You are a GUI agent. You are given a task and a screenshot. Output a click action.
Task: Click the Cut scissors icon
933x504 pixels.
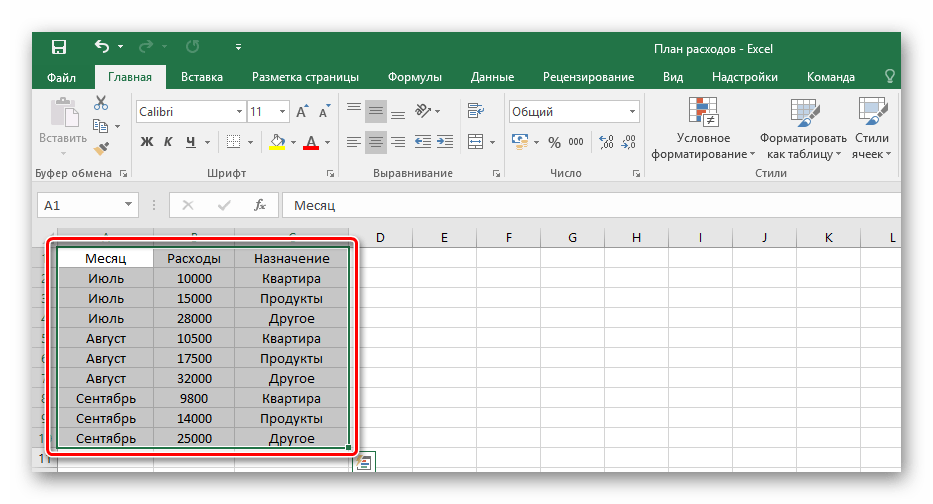click(x=101, y=103)
